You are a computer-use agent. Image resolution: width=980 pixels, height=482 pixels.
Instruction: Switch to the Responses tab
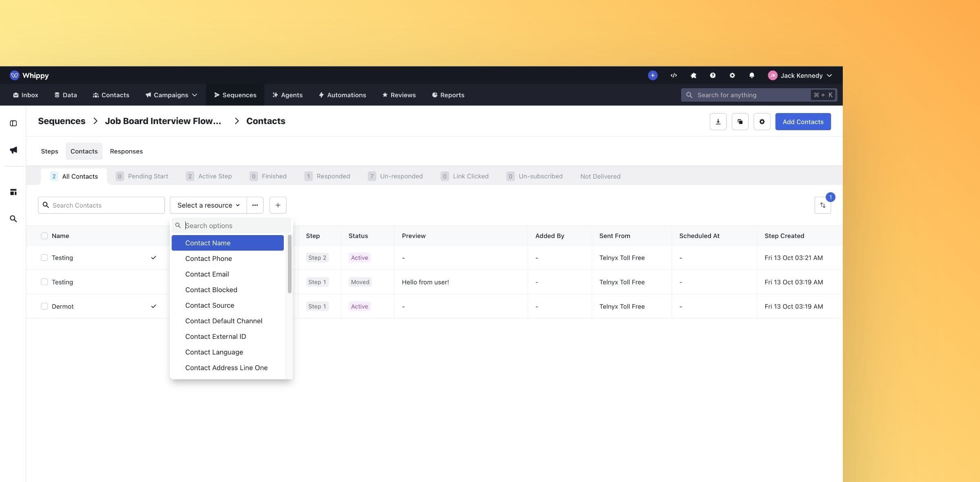[x=126, y=151]
